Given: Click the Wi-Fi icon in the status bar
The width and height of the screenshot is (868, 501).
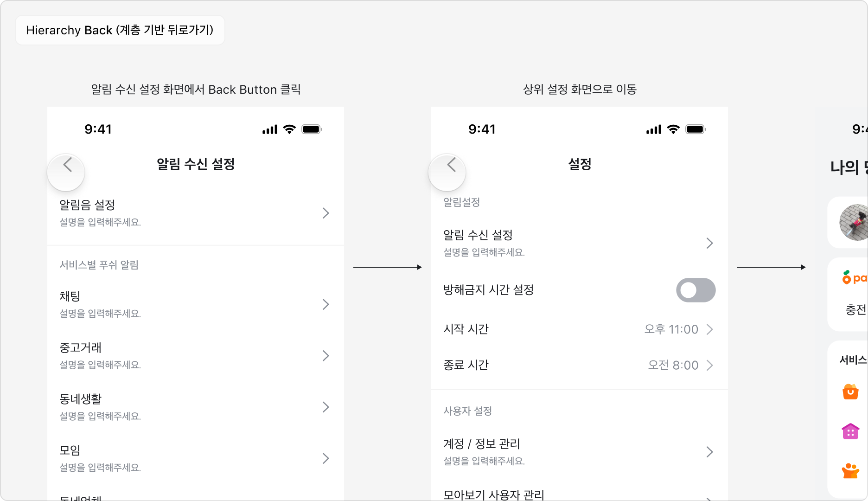Looking at the screenshot, I should coord(289,129).
